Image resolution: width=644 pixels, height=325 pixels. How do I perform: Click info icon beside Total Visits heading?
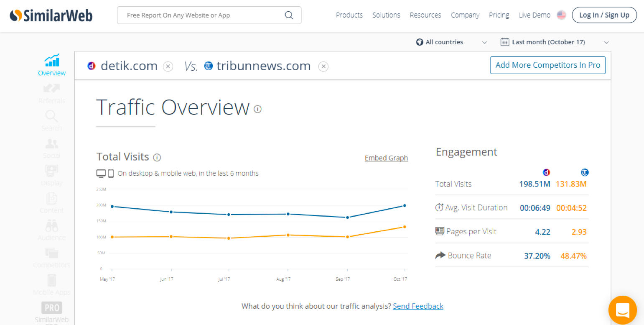tap(157, 158)
